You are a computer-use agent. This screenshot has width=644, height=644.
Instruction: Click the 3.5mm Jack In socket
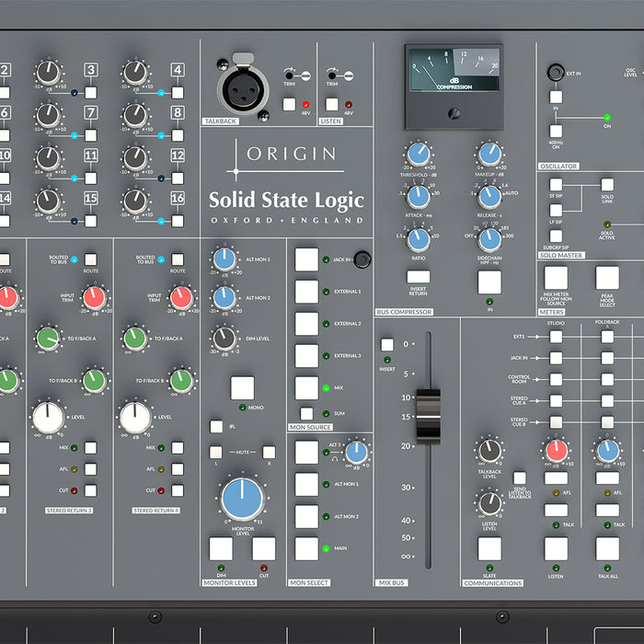(362, 260)
